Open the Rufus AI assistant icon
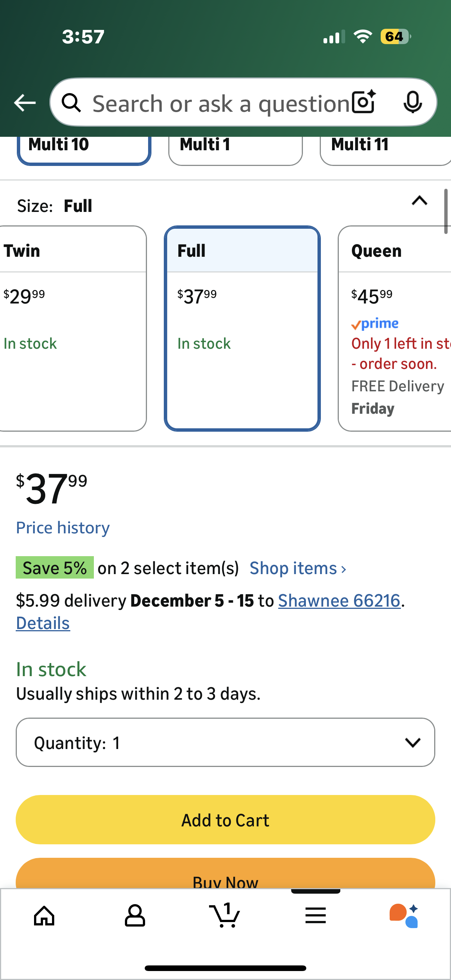Image resolution: width=451 pixels, height=980 pixels. click(404, 915)
